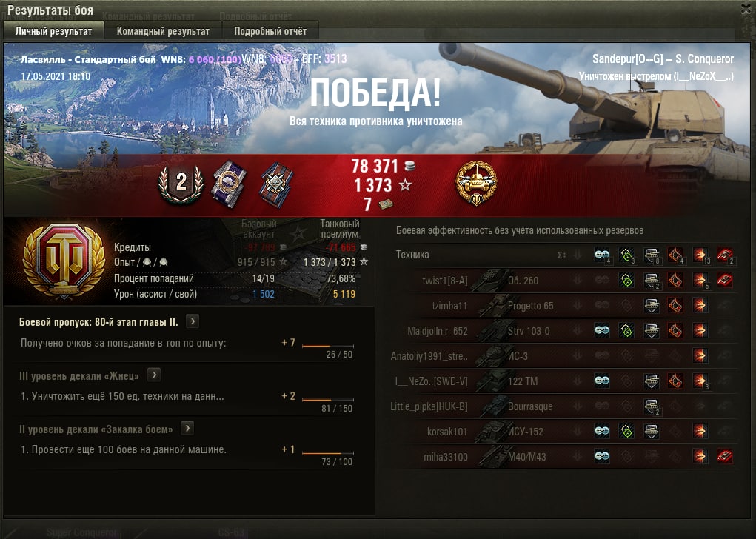Click the purple ribbon medal with tank emblem

[x=229, y=184]
